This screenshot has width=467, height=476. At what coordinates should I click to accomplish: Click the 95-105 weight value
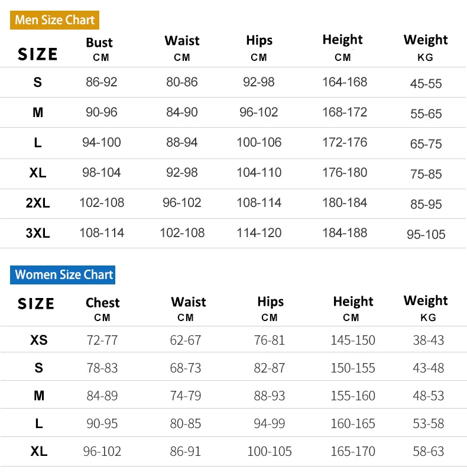click(x=426, y=235)
